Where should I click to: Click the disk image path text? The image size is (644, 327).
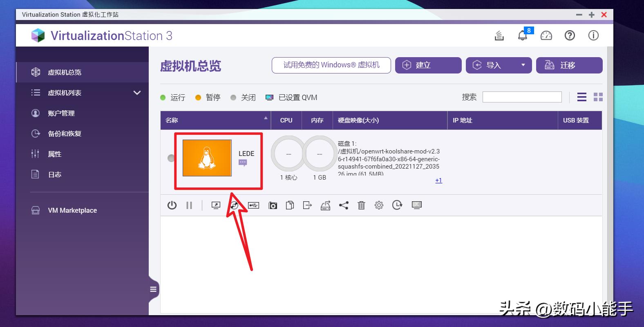[x=389, y=159]
